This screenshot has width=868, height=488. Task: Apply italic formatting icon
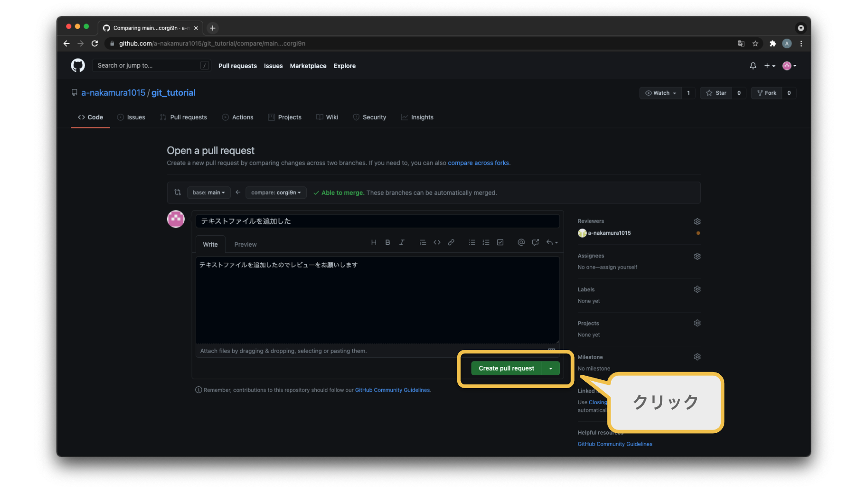(x=402, y=243)
